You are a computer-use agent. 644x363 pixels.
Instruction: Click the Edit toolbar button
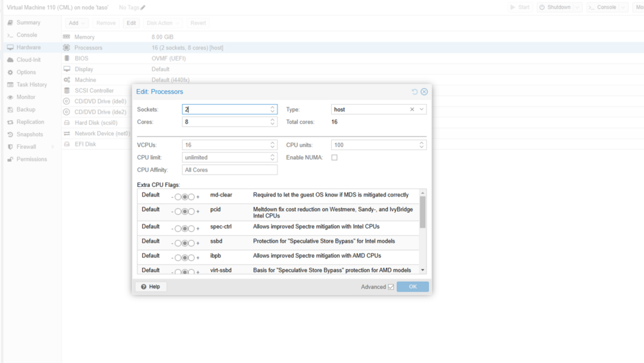131,23
